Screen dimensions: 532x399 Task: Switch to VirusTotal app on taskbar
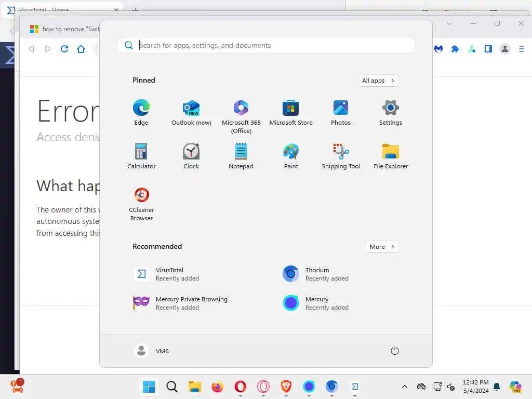click(x=354, y=387)
